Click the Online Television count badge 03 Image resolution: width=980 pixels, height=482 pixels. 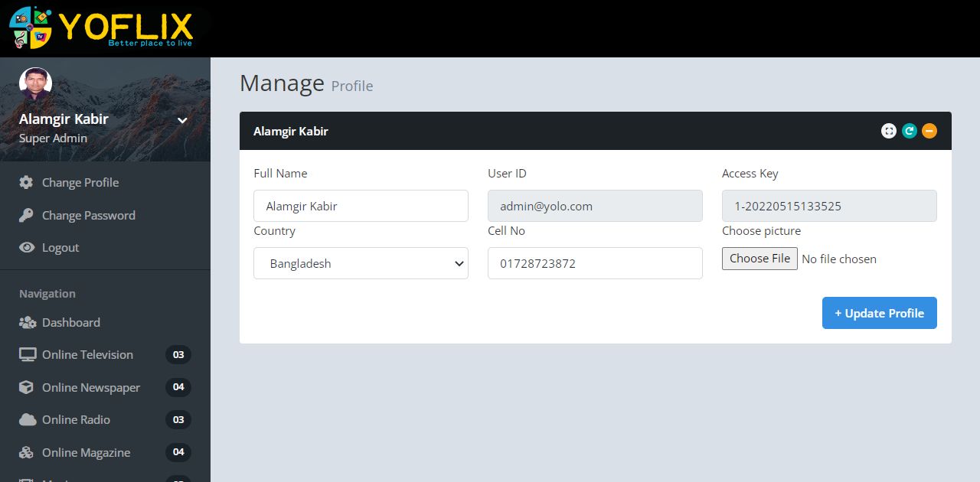[x=178, y=354]
